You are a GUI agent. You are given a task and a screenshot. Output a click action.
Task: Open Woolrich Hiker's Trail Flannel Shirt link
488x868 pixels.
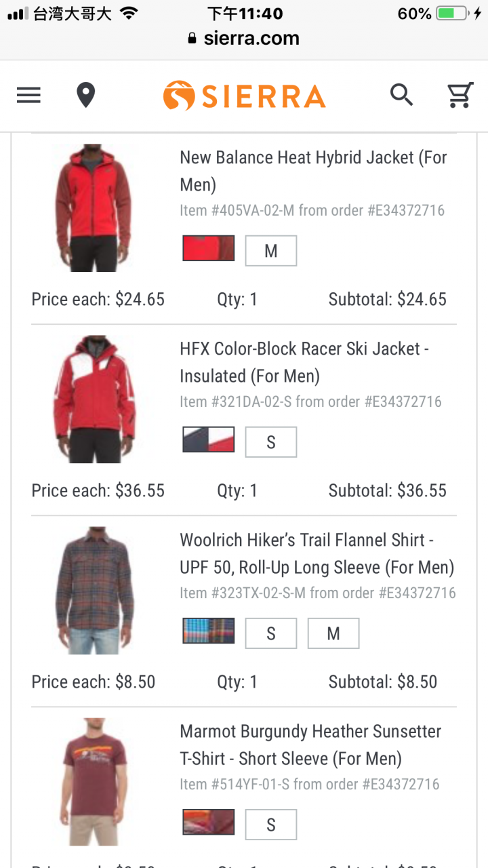click(x=317, y=553)
